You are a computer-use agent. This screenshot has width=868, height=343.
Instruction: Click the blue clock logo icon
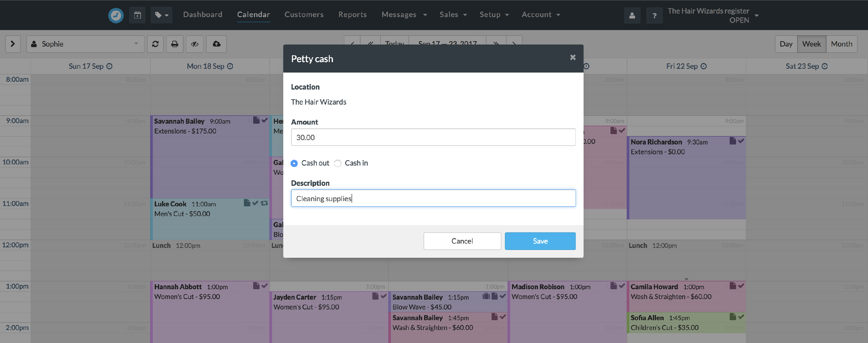[x=115, y=15]
